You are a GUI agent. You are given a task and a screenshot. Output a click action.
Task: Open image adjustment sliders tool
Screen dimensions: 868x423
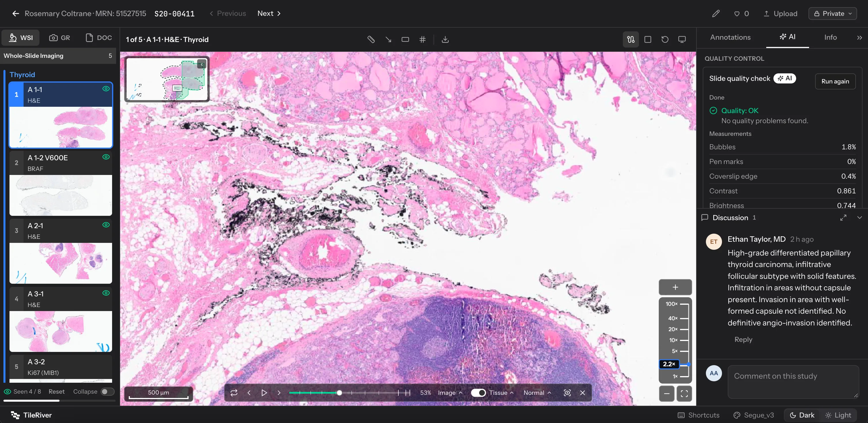pyautogui.click(x=631, y=39)
